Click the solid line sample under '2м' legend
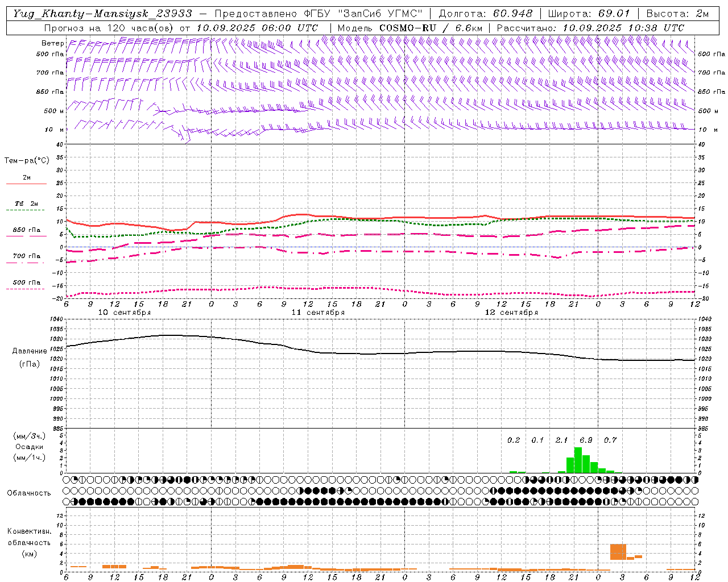 (27, 184)
